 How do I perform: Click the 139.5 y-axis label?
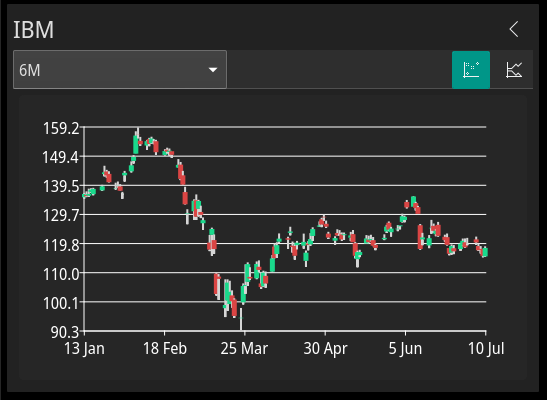[x=61, y=187]
